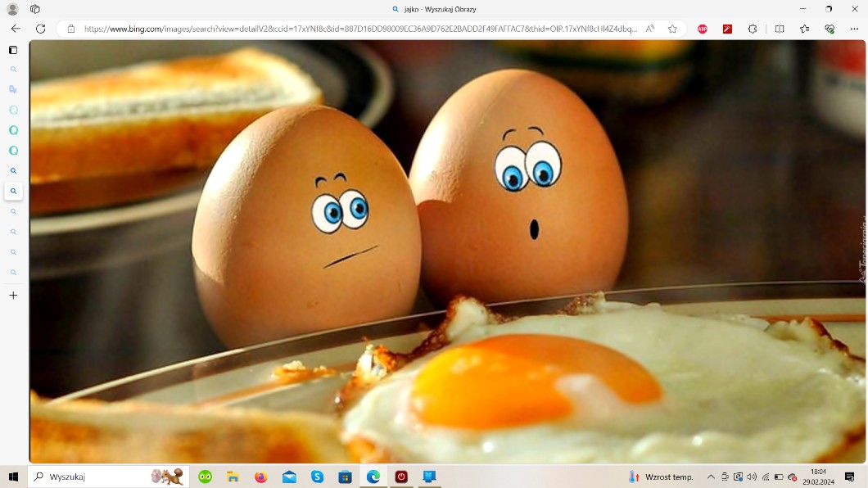868x488 pixels.
Task: Select the currently active vertical tab
Action: [13, 192]
